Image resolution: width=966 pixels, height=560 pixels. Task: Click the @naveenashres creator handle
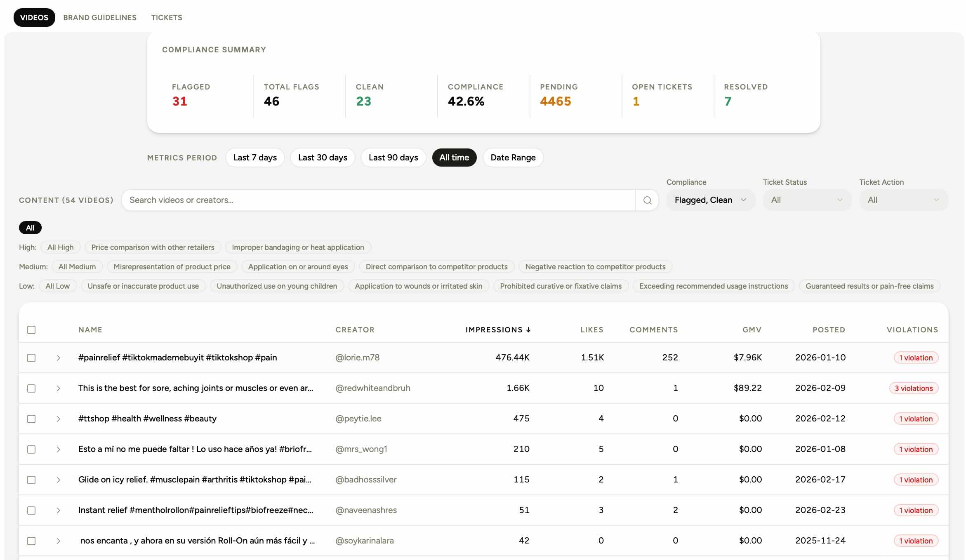tap(366, 510)
